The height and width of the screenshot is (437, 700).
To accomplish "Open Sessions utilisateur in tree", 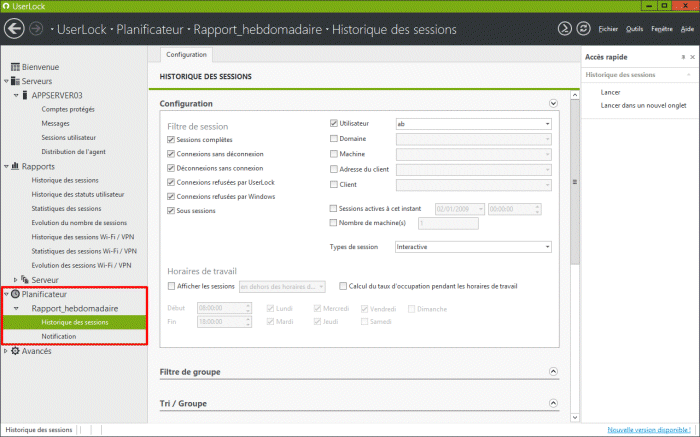I will [69, 137].
